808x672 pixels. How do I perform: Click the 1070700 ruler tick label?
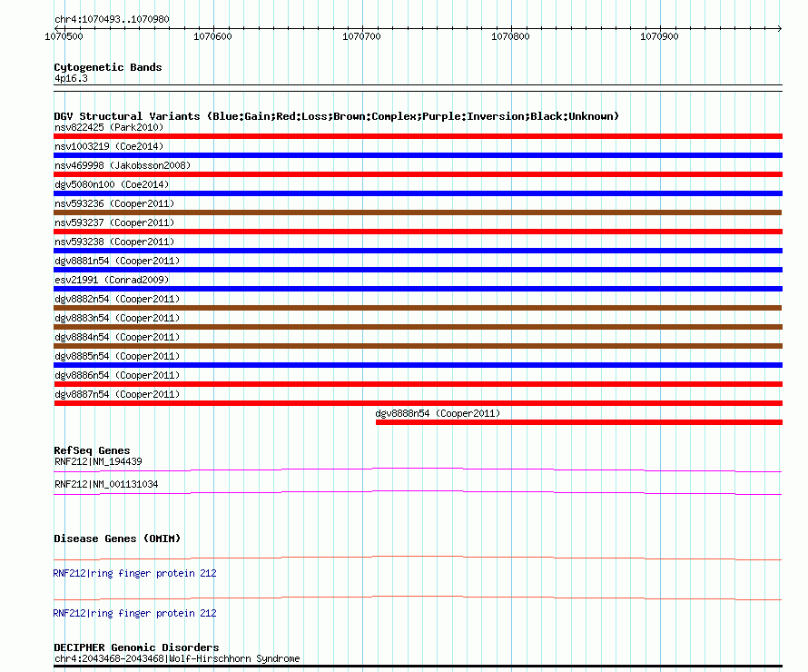coord(361,36)
